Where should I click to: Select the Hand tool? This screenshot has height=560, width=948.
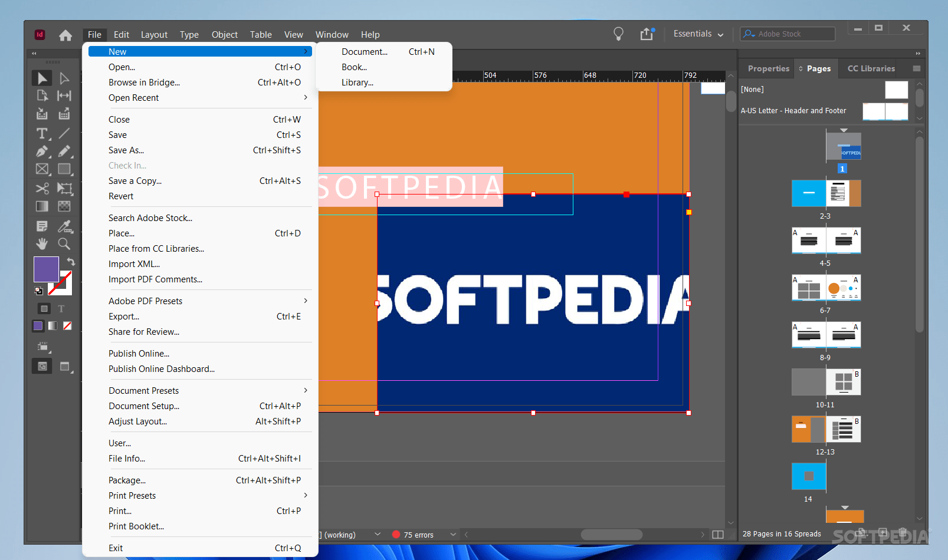[42, 244]
